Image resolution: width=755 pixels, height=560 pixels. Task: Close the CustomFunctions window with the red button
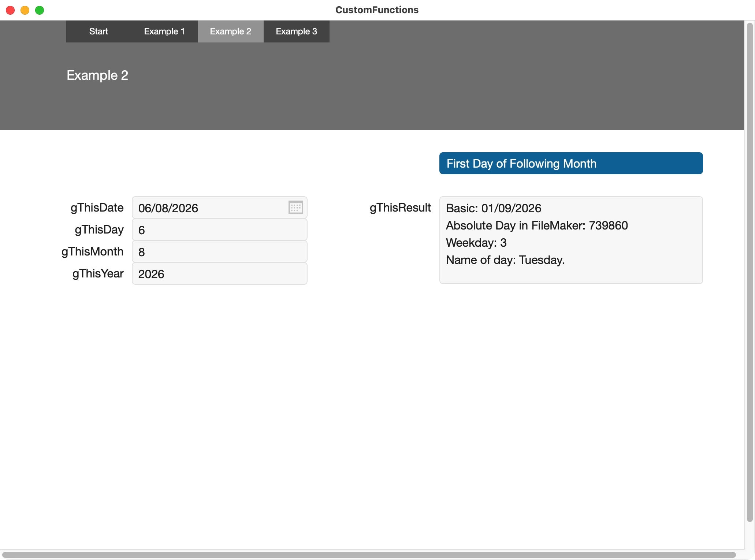coord(10,10)
